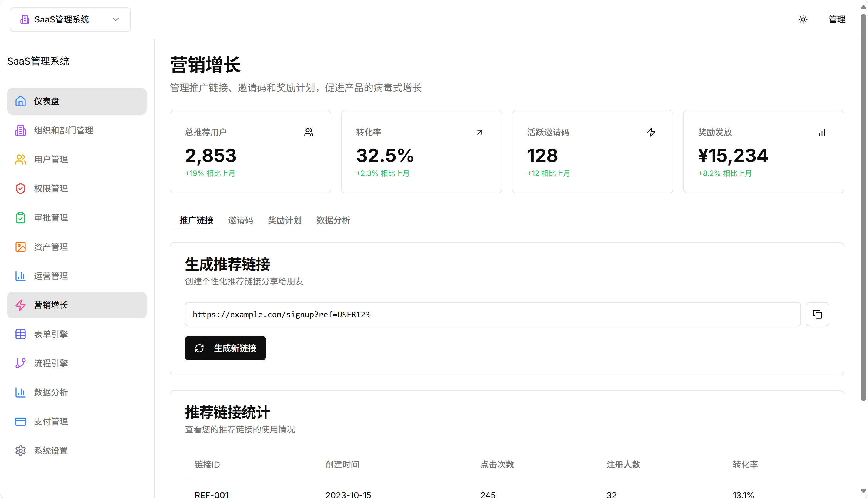This screenshot has width=868, height=498.
Task: Click the 生成新链接 button
Action: 225,348
